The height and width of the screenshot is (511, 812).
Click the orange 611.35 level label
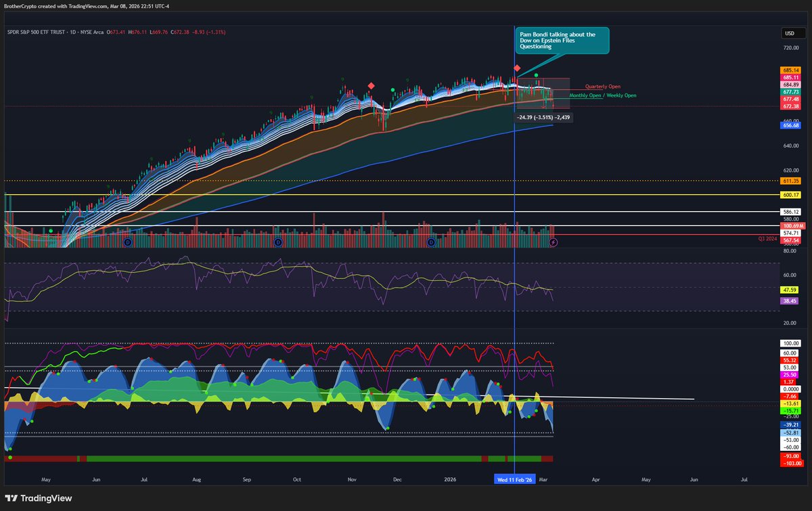point(791,181)
